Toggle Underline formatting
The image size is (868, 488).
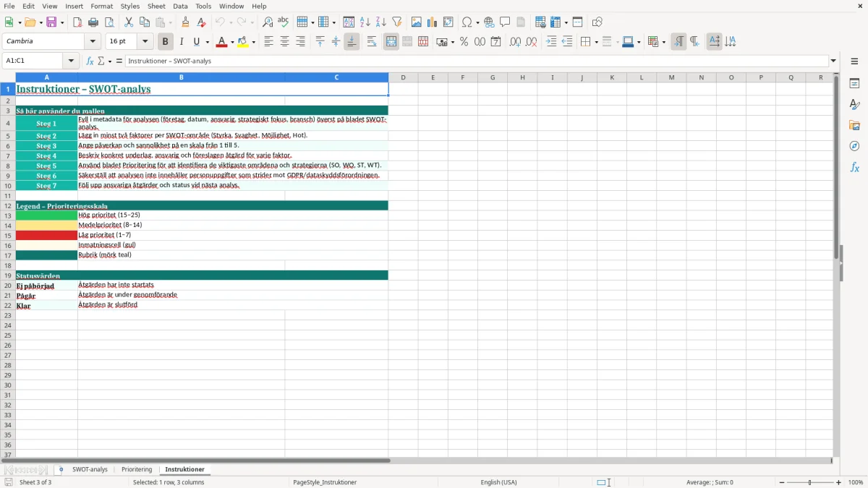click(x=196, y=42)
